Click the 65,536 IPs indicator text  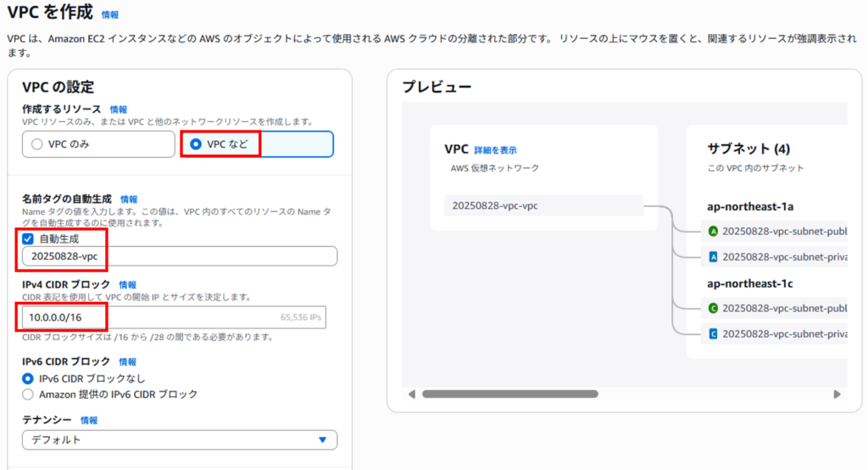coord(301,317)
